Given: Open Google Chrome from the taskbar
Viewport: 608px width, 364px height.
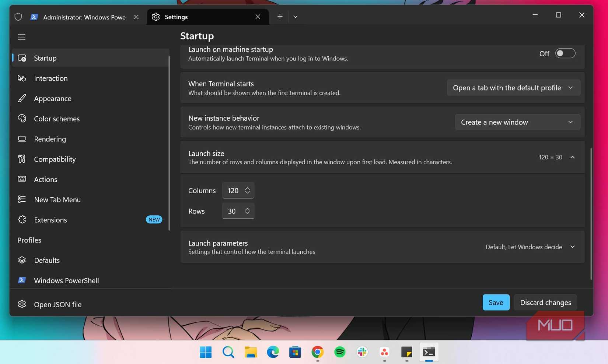Looking at the screenshot, I should click(x=318, y=352).
